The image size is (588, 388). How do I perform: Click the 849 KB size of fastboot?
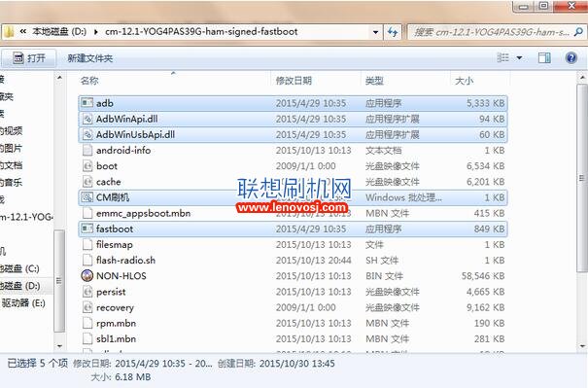[x=489, y=229]
